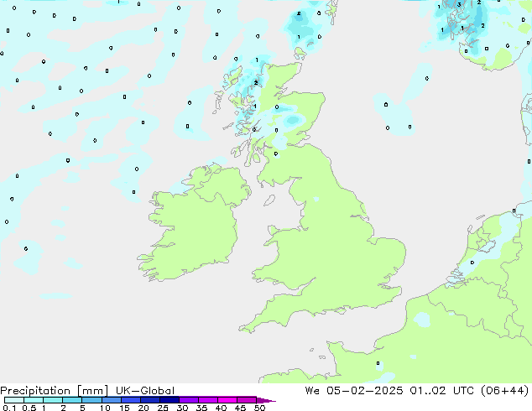Click the 1–2 mm legend color box
The width and height of the screenshot is (532, 411).
click(x=53, y=400)
